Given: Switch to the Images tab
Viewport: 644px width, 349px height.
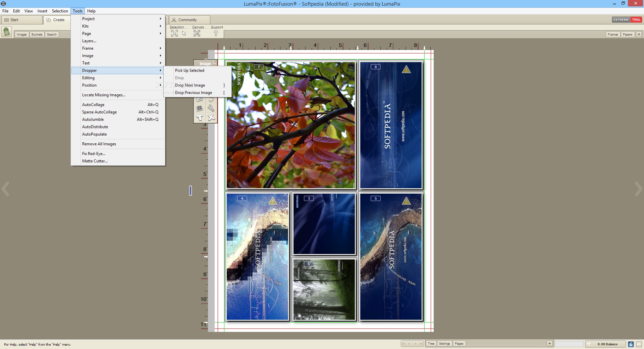Looking at the screenshot, I should coord(21,34).
